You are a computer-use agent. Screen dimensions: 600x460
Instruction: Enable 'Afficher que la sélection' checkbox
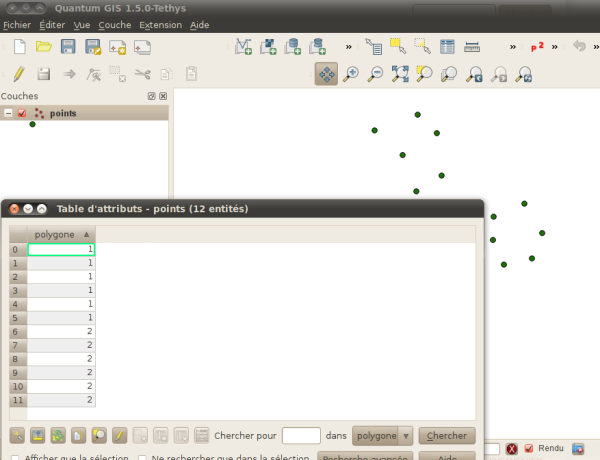pos(14,458)
